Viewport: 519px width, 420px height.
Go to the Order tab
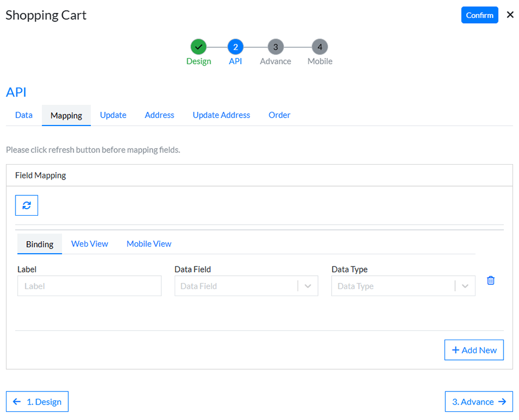click(x=279, y=115)
